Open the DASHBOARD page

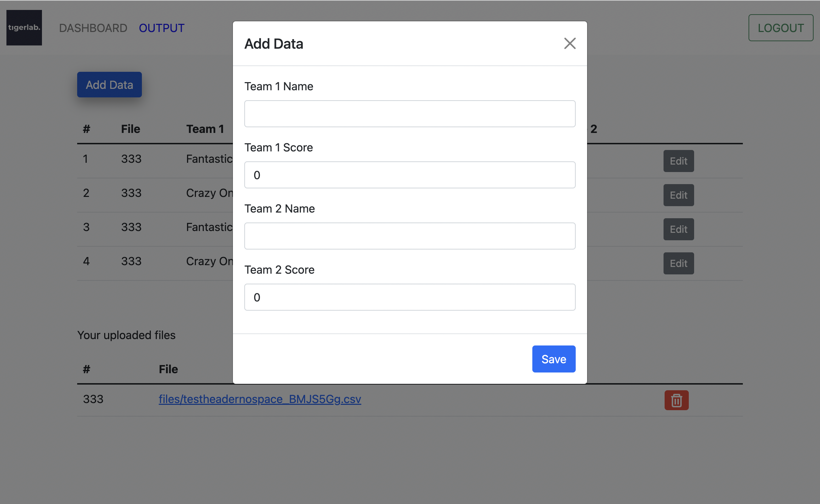tap(93, 28)
